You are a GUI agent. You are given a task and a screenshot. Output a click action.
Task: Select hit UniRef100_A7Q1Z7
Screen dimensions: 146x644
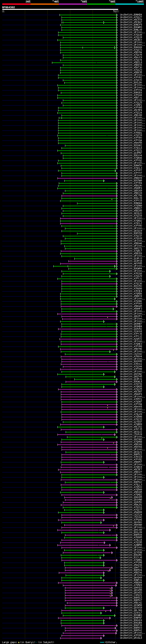131,17
